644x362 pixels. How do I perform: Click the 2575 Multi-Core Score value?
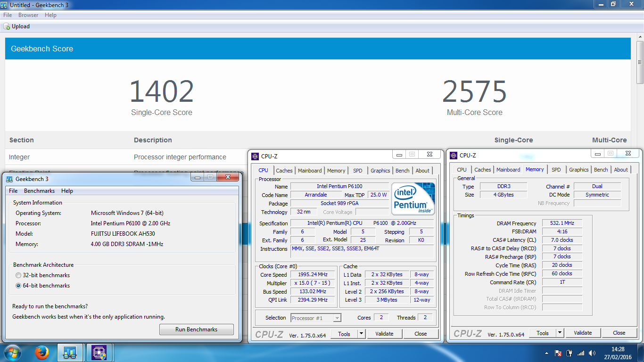coord(474,91)
